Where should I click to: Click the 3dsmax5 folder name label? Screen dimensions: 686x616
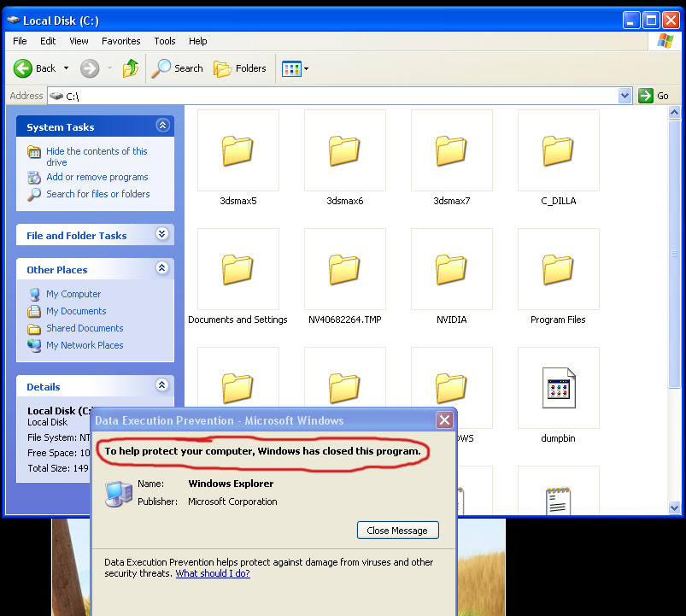pyautogui.click(x=238, y=201)
